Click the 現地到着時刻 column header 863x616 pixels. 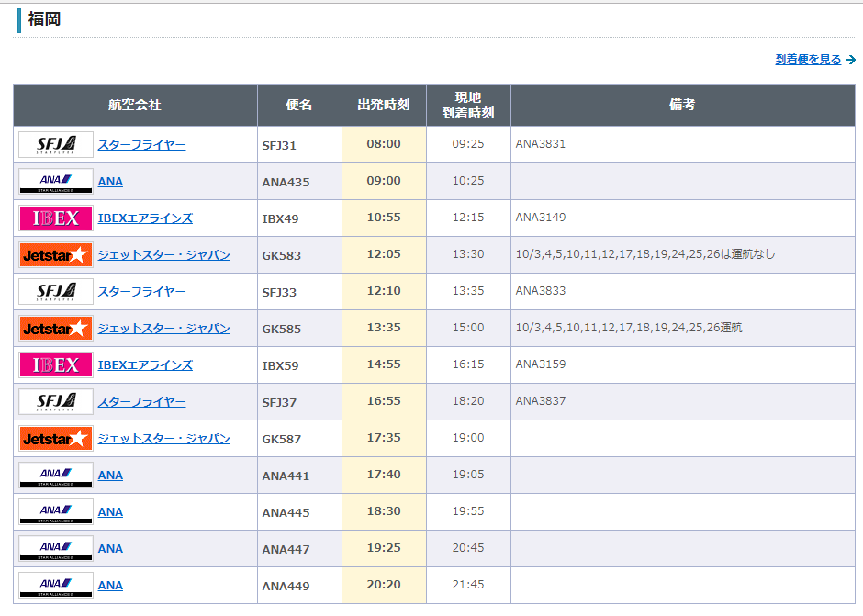(x=468, y=106)
